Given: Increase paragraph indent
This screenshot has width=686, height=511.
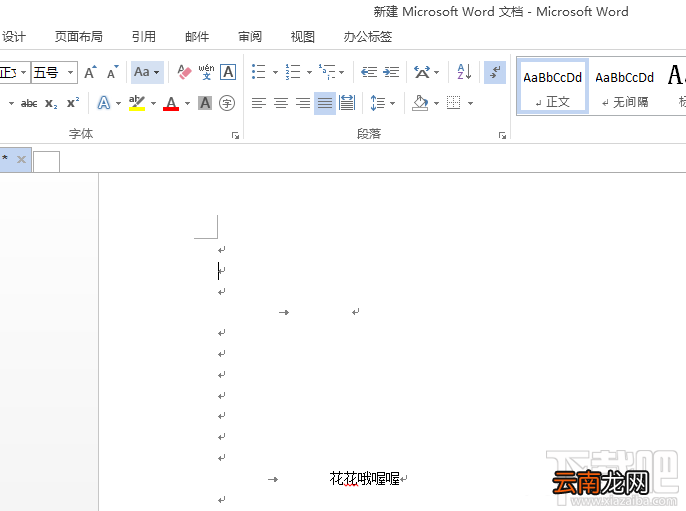Looking at the screenshot, I should (x=391, y=72).
